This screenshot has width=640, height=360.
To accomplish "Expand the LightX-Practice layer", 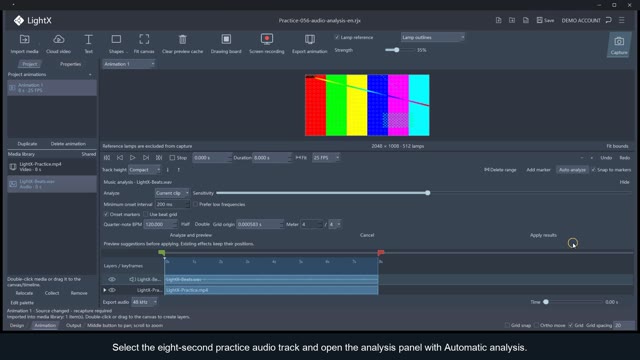I will 105,290.
